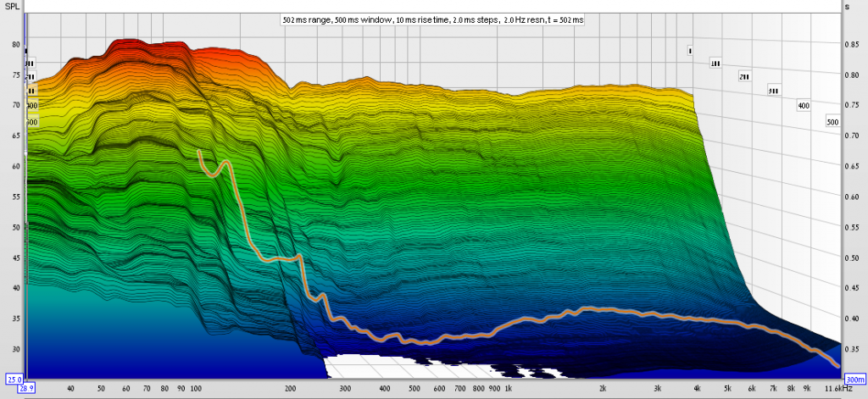
Task: Select the 25.0 SPL axis minimum box
Action: click(x=14, y=379)
